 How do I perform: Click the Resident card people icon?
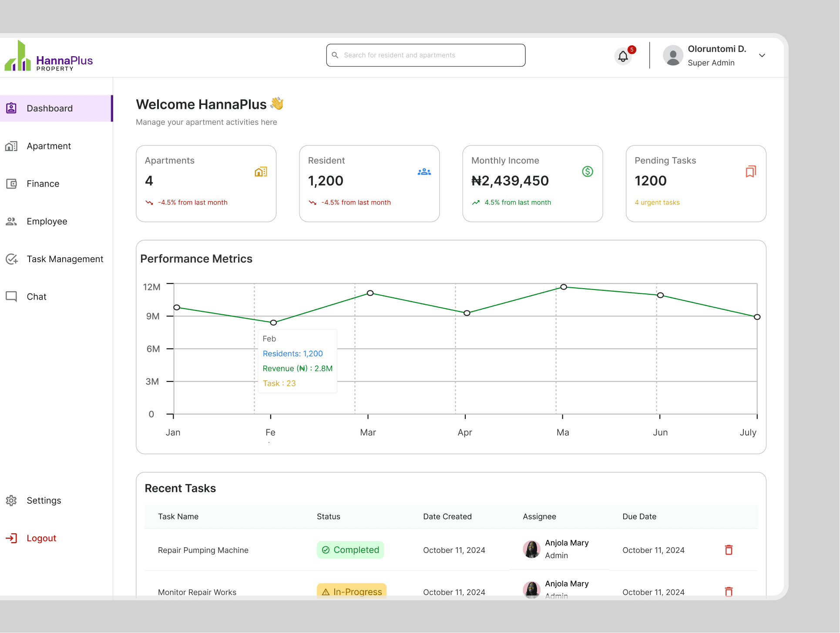[424, 172]
